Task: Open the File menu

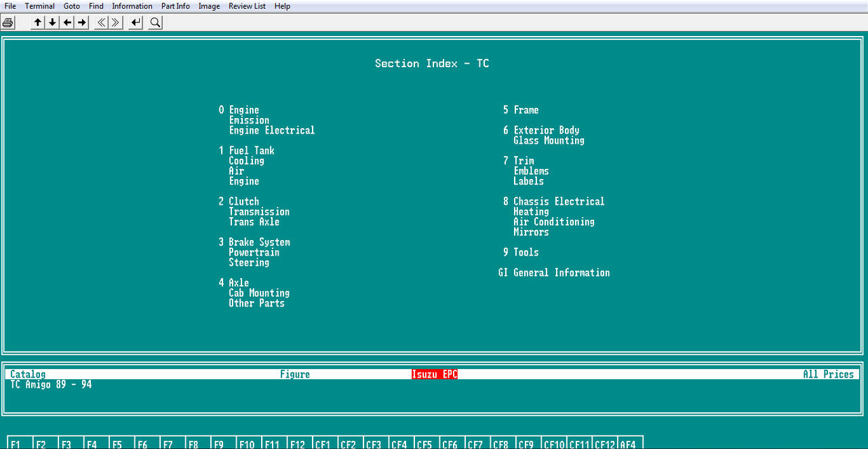Action: (x=10, y=6)
